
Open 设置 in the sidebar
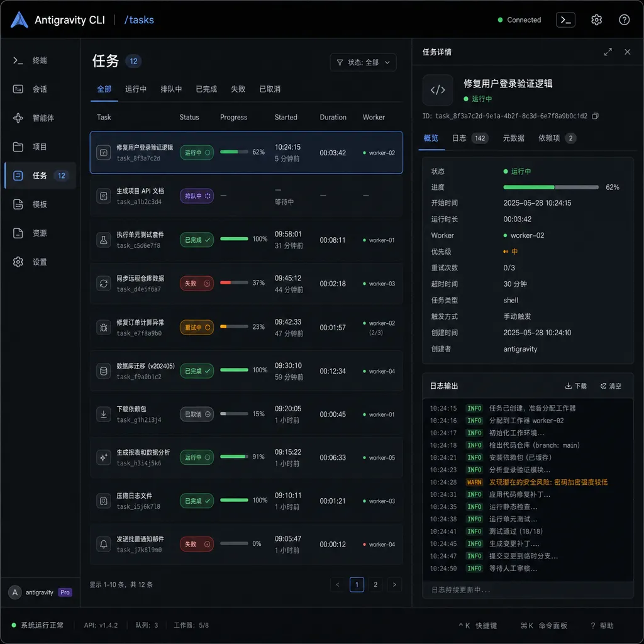[40, 262]
